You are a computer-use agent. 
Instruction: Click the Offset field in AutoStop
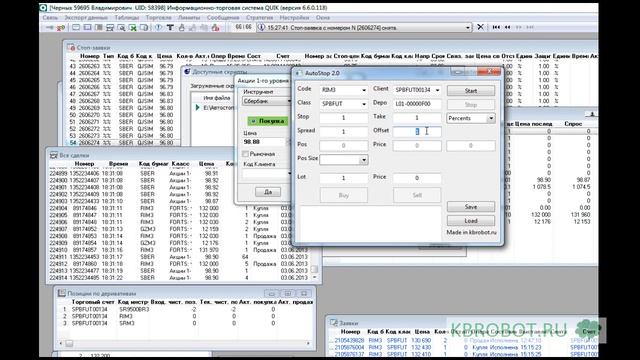417,132
